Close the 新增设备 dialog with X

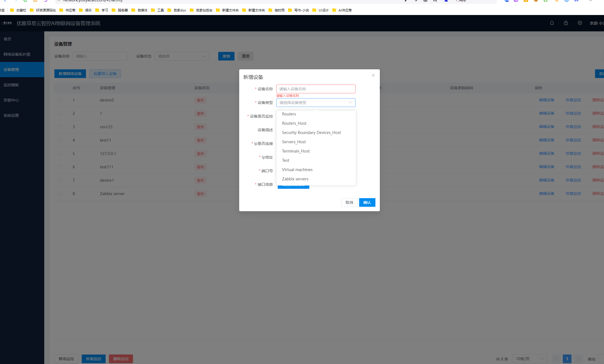pos(373,75)
